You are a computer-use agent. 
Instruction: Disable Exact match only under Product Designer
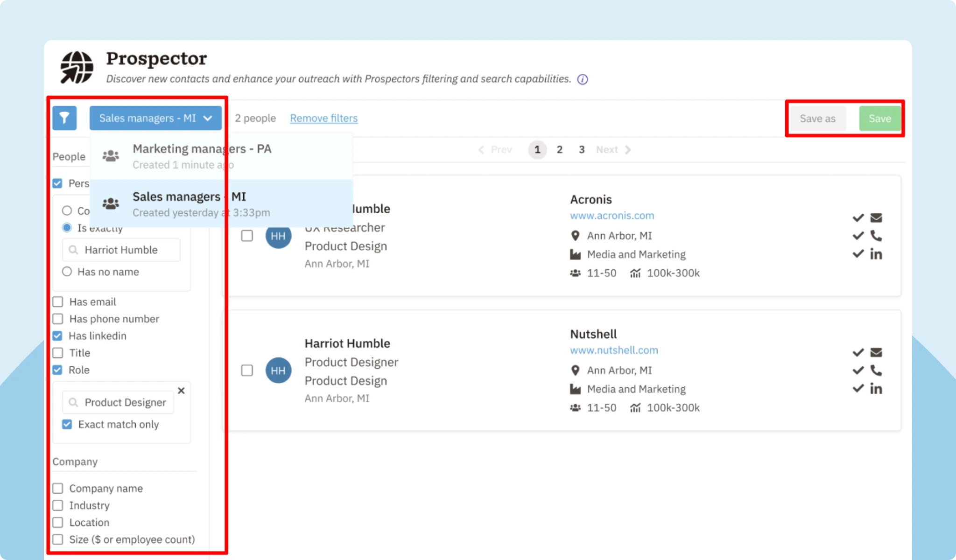click(67, 424)
